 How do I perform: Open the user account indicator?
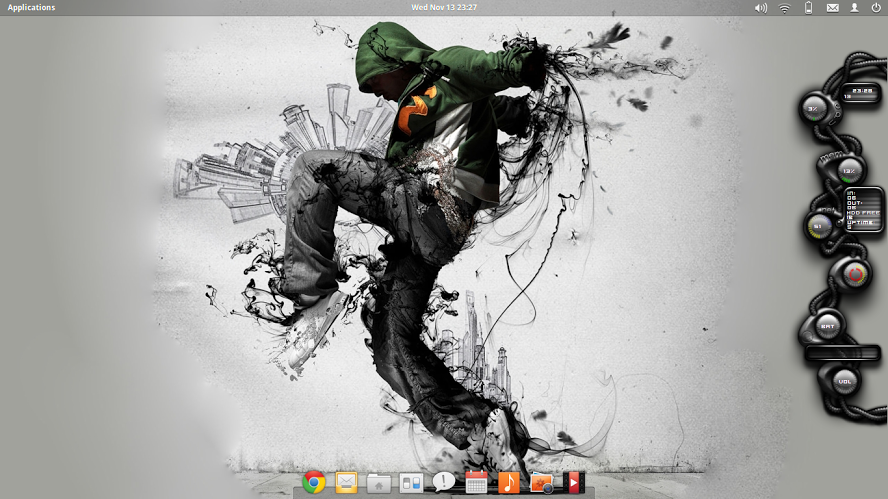(855, 7)
